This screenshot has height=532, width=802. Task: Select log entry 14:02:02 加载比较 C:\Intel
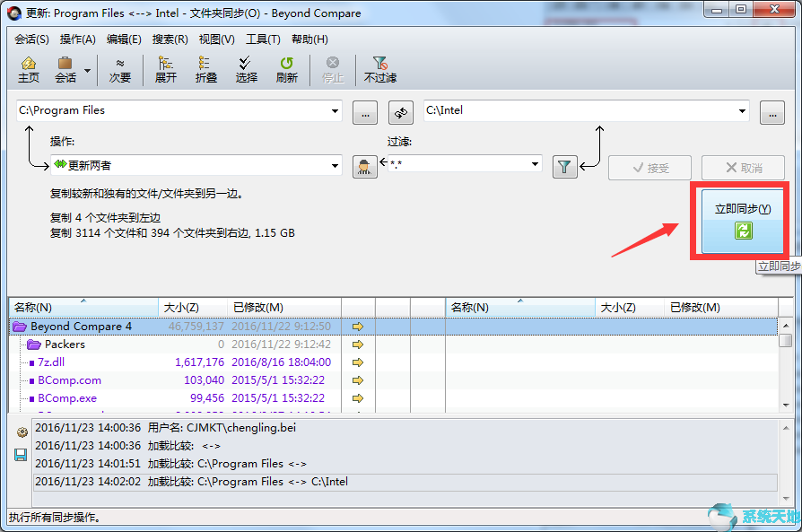coord(405,482)
